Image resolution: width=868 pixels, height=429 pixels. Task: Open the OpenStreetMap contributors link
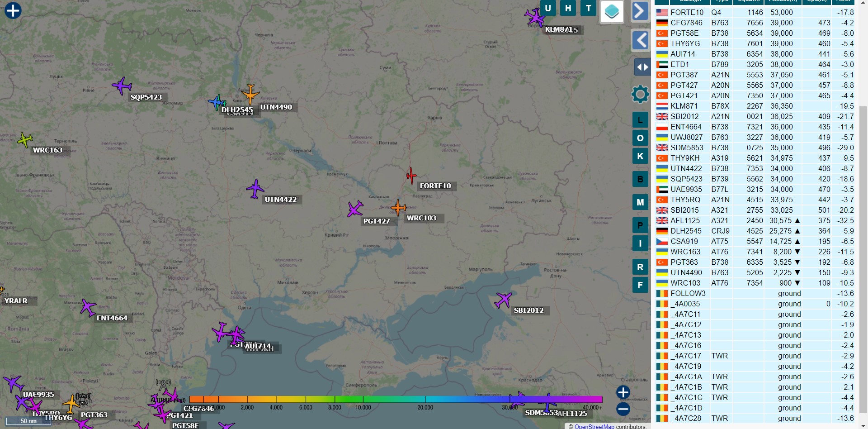594,426
